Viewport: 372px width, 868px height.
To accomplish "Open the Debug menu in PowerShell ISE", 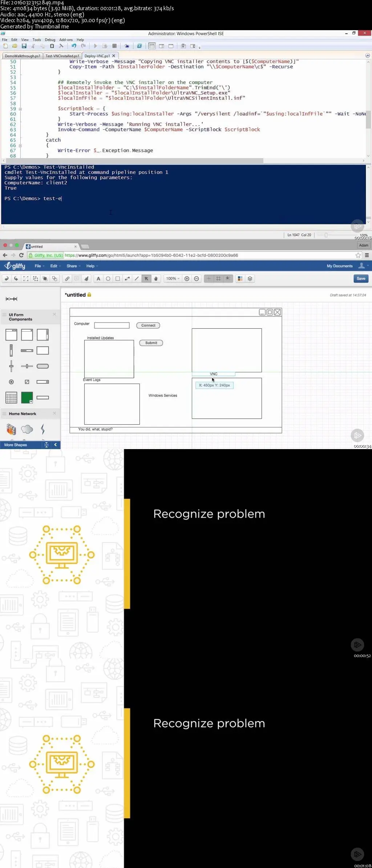I will click(x=50, y=40).
